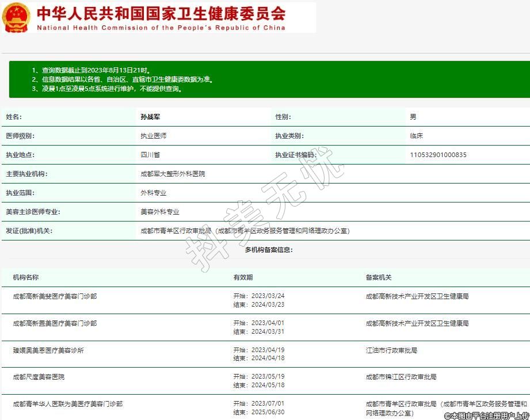Image resolution: width=530 pixels, height=420 pixels.
Task: Click the 有效期 column header
Action: coord(243,277)
